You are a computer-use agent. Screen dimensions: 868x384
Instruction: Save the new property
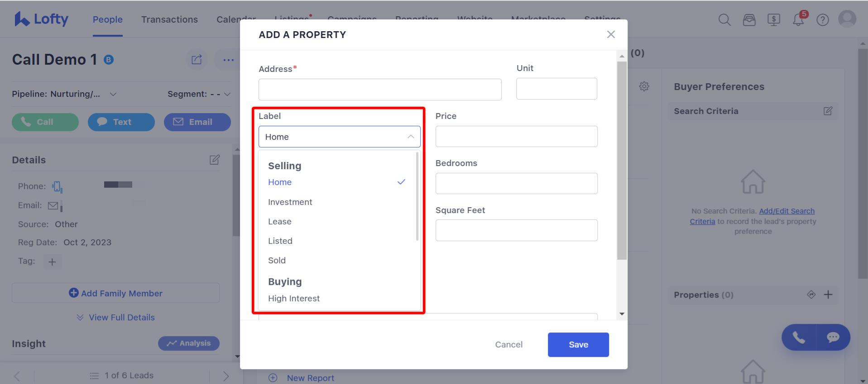pyautogui.click(x=578, y=345)
